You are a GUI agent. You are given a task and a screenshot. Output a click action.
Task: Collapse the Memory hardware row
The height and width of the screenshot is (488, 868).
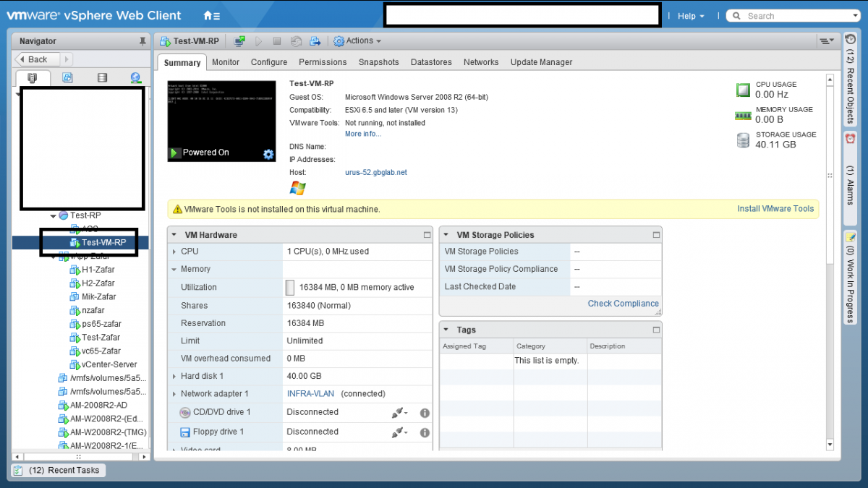[174, 269]
